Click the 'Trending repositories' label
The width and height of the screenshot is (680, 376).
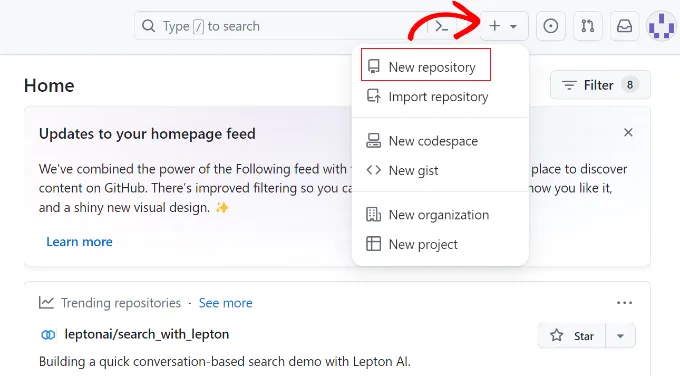pos(121,303)
